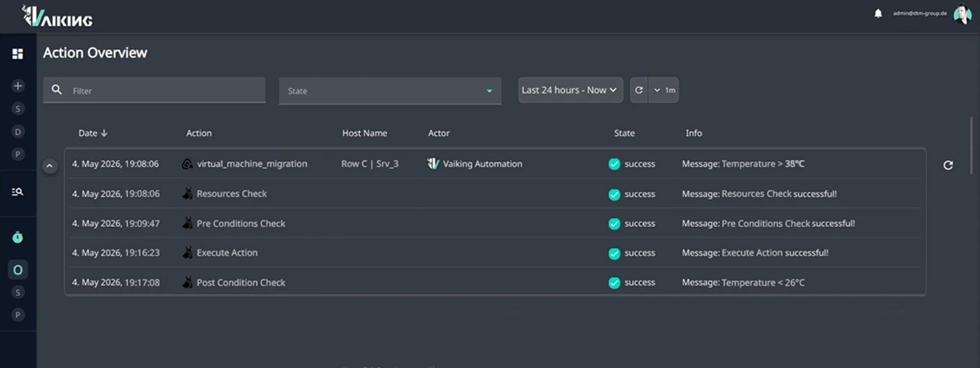
Task: Click message Pre Conditions Check successful!
Action: (769, 224)
